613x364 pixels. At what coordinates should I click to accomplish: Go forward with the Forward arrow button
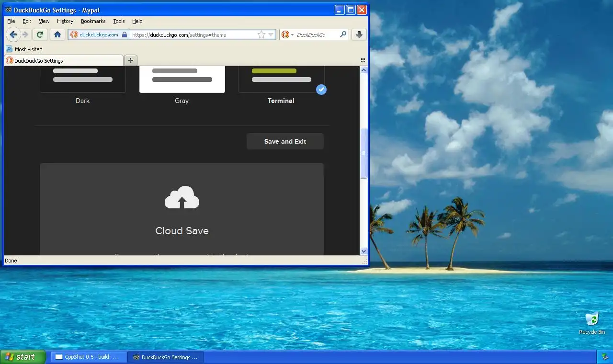click(x=26, y=34)
